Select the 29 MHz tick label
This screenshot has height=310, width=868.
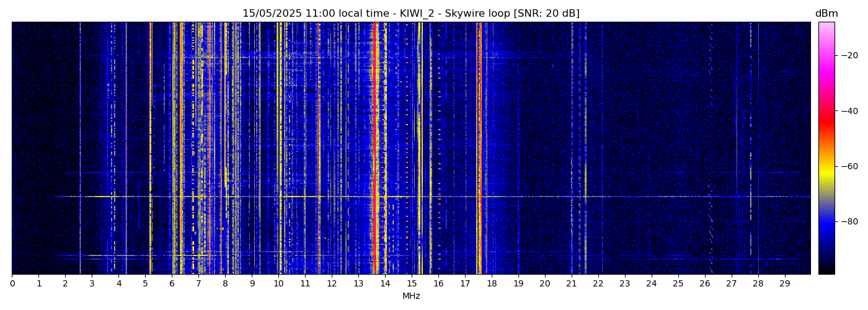click(x=785, y=284)
